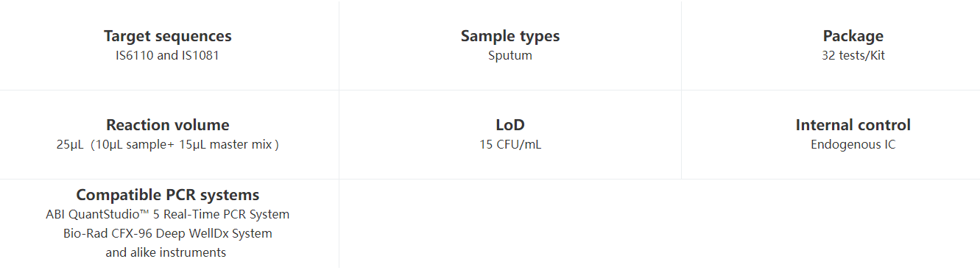Select the Endogenous IC text
The height and width of the screenshot is (270, 980).
pos(853,145)
